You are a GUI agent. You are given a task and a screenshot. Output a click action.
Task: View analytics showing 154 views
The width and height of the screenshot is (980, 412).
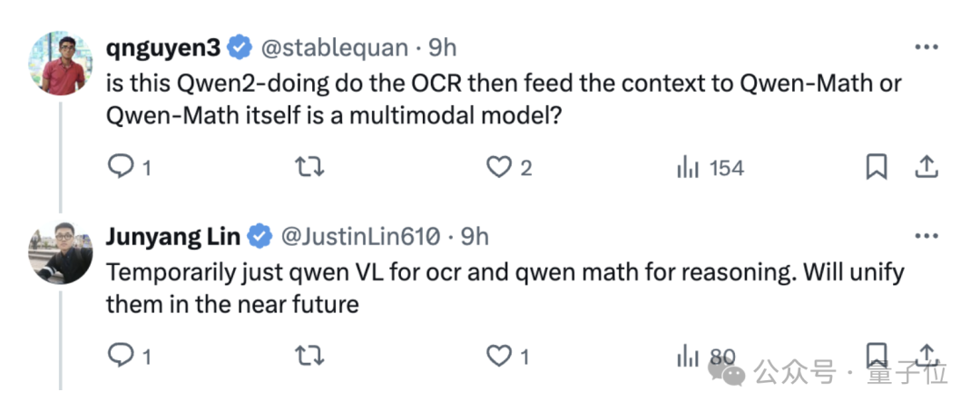coord(710,168)
